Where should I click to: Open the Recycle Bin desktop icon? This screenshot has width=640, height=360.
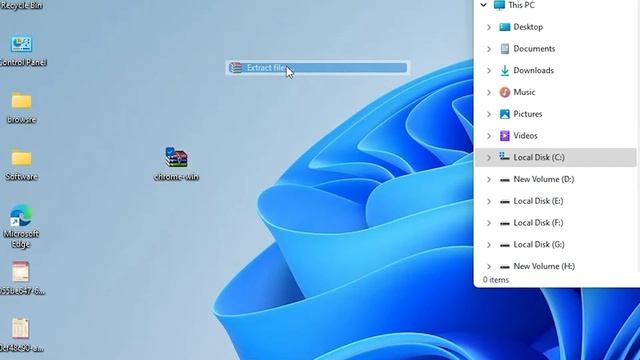point(21,5)
